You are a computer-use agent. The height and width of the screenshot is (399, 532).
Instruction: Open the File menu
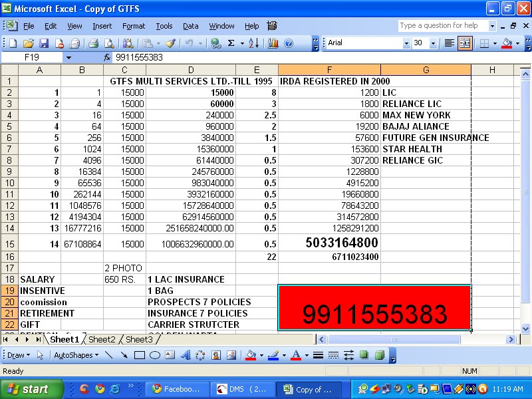[x=29, y=26]
